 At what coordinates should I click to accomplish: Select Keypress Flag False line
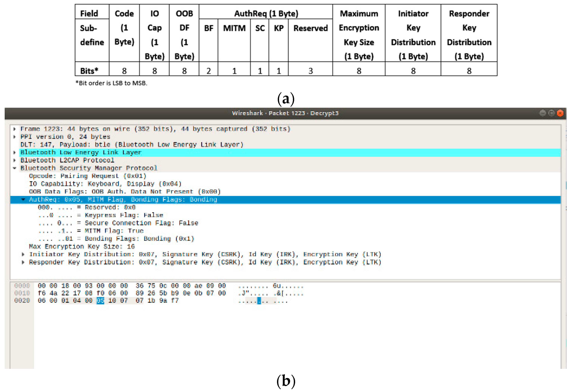click(x=124, y=215)
